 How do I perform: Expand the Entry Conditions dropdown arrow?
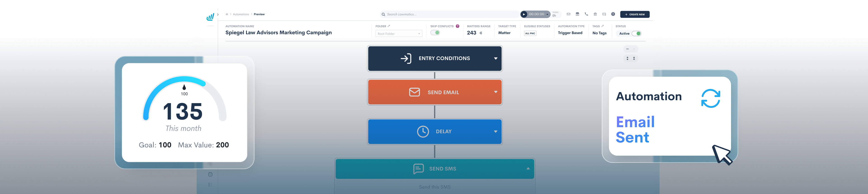pyautogui.click(x=495, y=58)
